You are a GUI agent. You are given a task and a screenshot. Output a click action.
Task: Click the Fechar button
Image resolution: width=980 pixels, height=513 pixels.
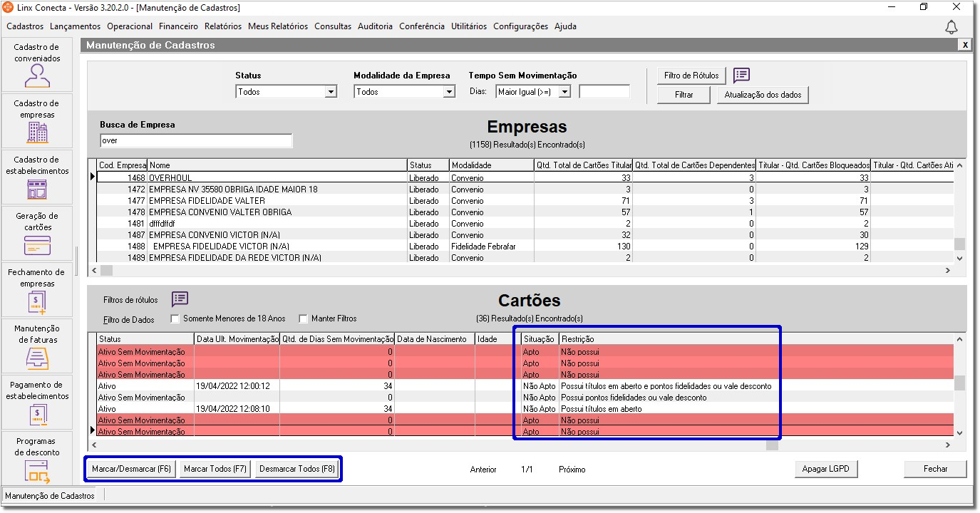(x=936, y=469)
